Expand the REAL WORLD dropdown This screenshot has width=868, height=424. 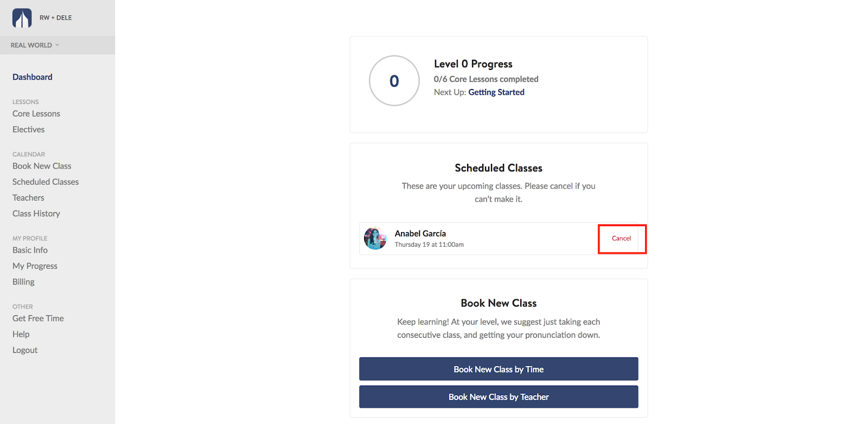pos(34,45)
